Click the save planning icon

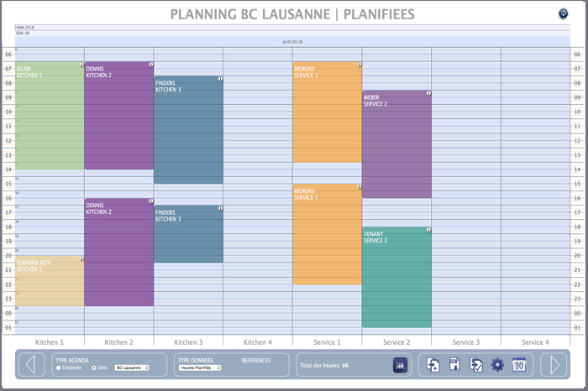click(454, 364)
